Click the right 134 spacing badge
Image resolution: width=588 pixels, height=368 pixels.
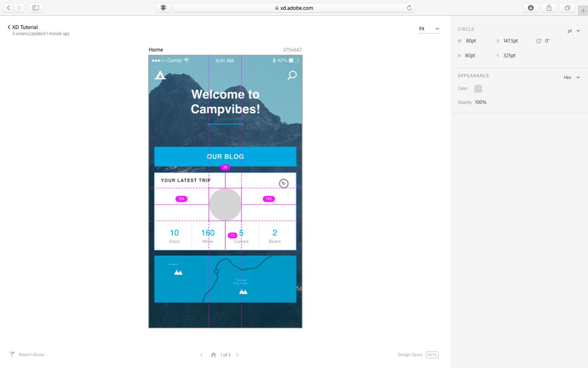tap(269, 199)
